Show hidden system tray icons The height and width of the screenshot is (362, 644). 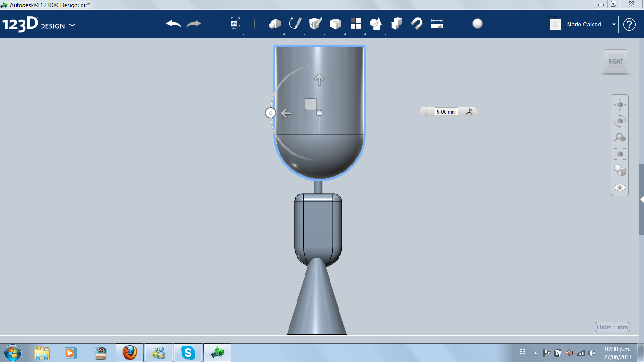[535, 353]
